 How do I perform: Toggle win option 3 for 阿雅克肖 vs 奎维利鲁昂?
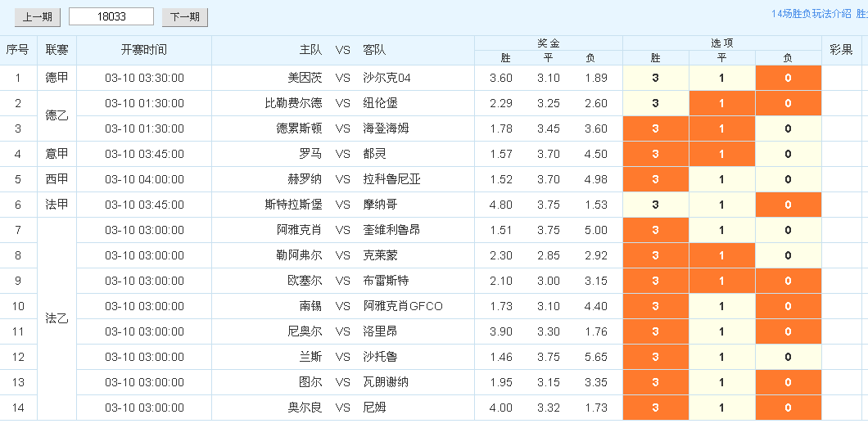(x=656, y=231)
